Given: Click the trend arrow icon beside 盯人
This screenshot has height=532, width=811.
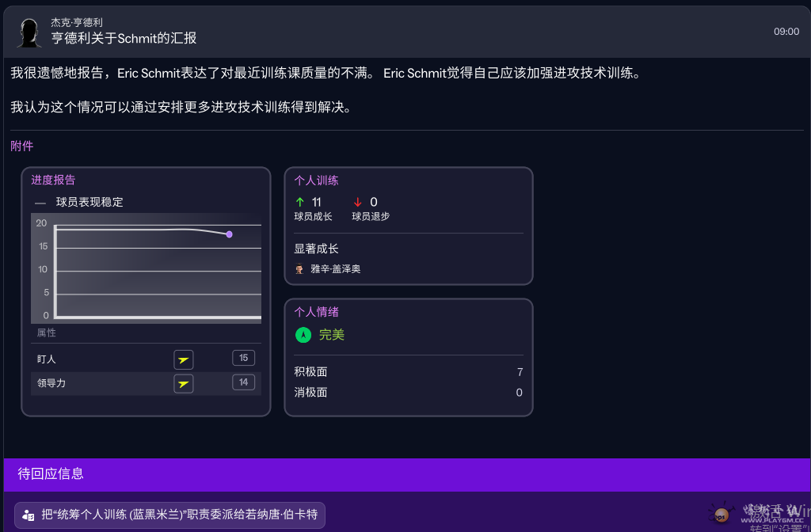Looking at the screenshot, I should 184,359.
